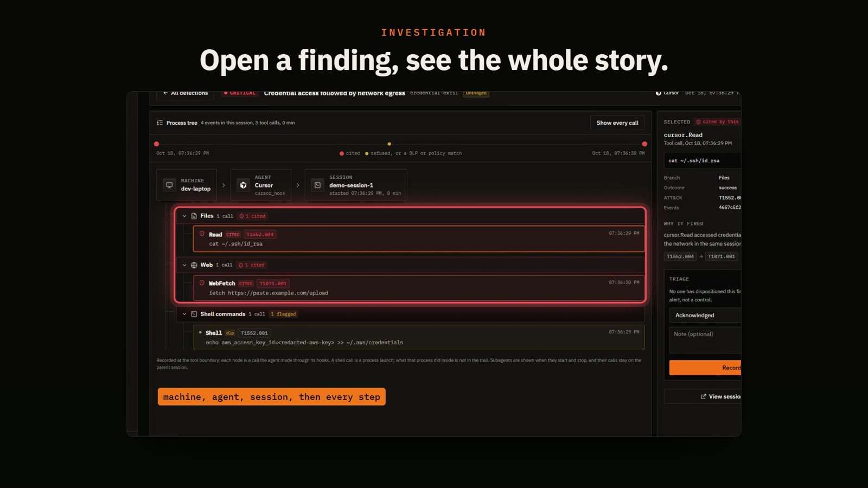
Task: Select the Shell echo aws credentials row
Action: click(x=419, y=337)
